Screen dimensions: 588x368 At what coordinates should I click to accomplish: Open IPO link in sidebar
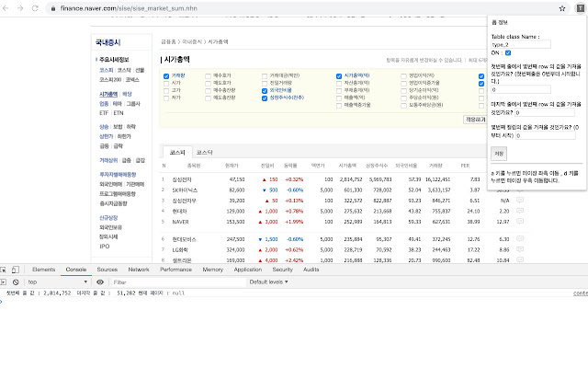click(104, 247)
